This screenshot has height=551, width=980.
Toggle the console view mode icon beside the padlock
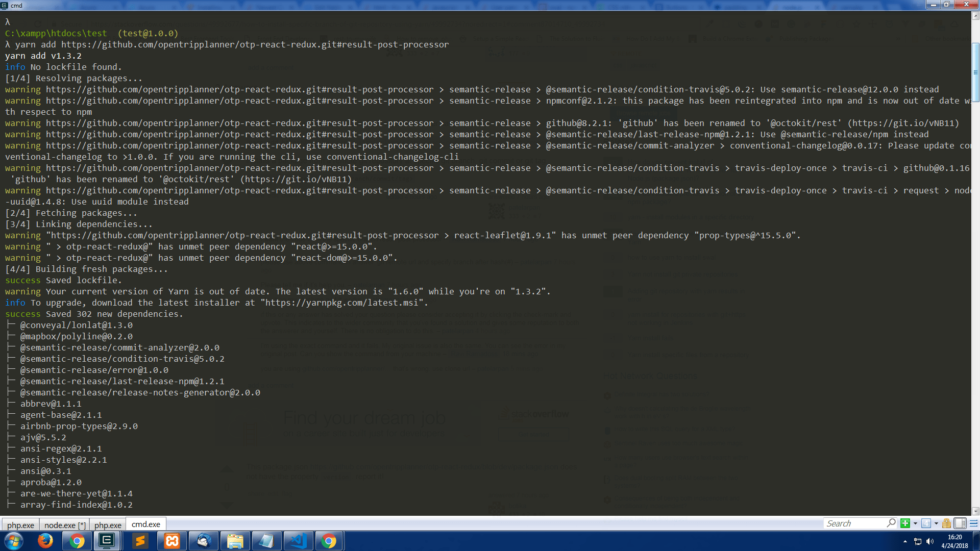[960, 523]
